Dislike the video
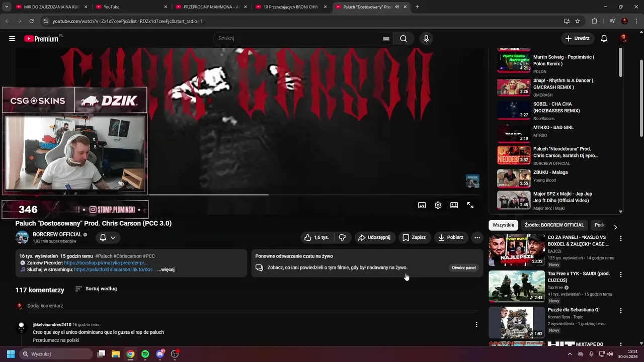 click(342, 237)
